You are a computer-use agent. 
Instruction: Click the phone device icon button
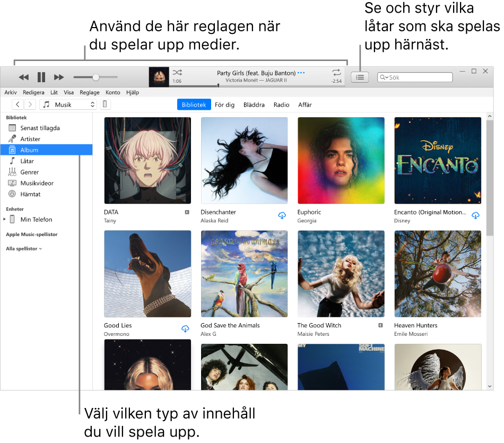tap(105, 105)
